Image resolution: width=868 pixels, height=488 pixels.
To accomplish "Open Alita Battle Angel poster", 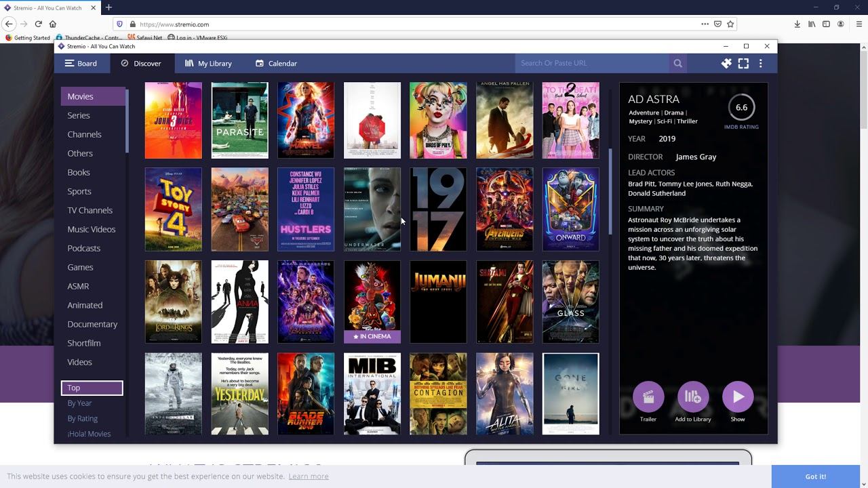I will tap(505, 394).
